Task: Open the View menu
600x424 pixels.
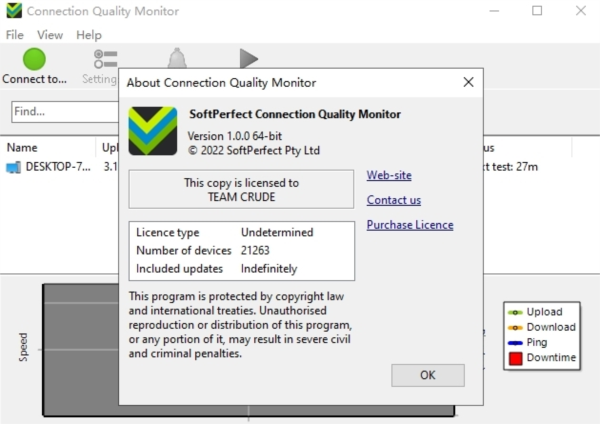Action: (x=50, y=35)
